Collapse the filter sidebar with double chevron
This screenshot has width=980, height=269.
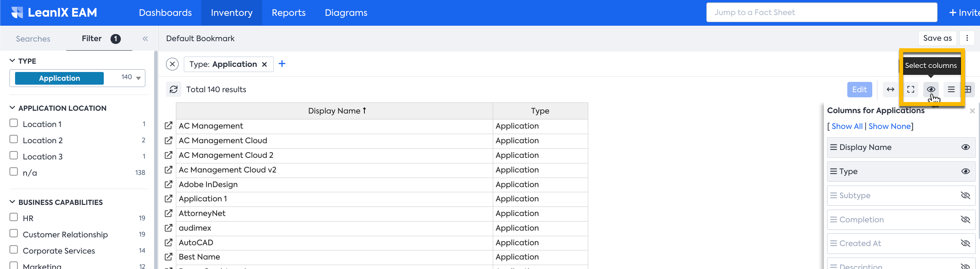(x=145, y=39)
